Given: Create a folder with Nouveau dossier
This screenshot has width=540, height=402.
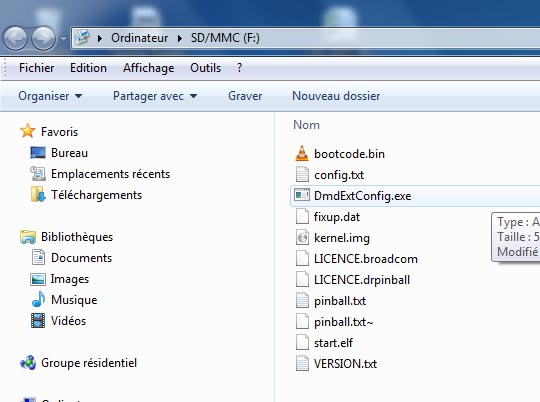Looking at the screenshot, I should [x=336, y=96].
